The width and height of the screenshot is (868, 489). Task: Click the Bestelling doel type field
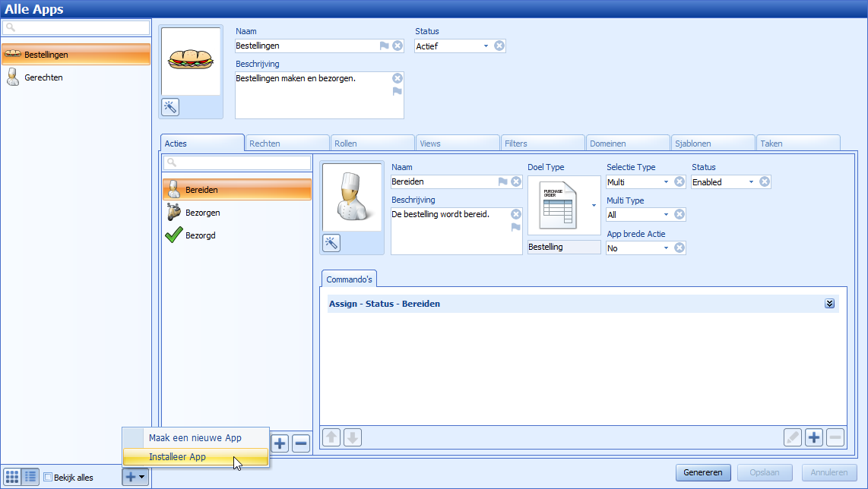click(564, 247)
